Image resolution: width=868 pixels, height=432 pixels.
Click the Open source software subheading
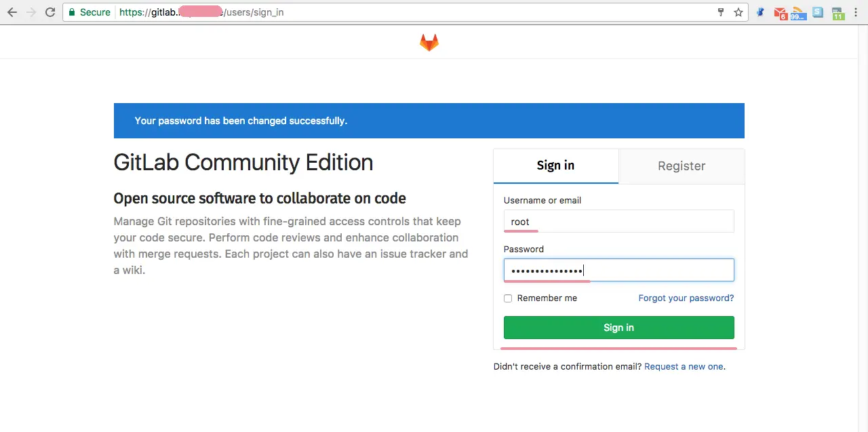(260, 199)
